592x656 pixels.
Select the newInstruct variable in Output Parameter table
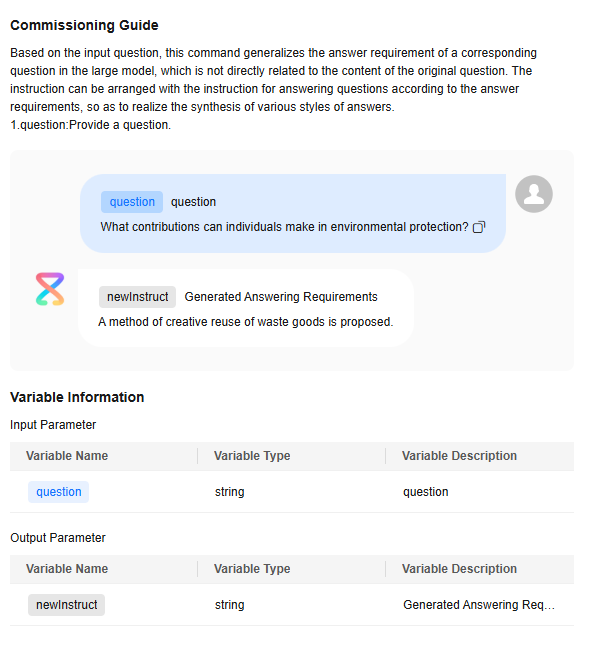click(67, 605)
